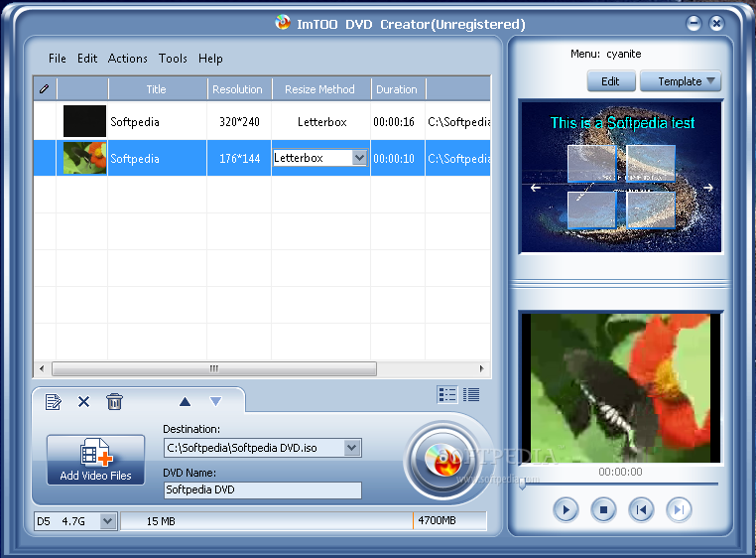
Task: Switch to detailed list view icon
Action: pyautogui.click(x=471, y=395)
